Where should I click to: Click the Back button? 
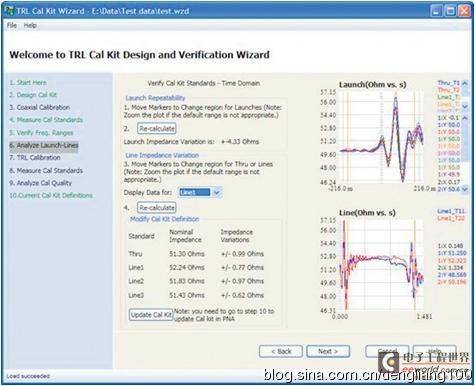pyautogui.click(x=281, y=351)
